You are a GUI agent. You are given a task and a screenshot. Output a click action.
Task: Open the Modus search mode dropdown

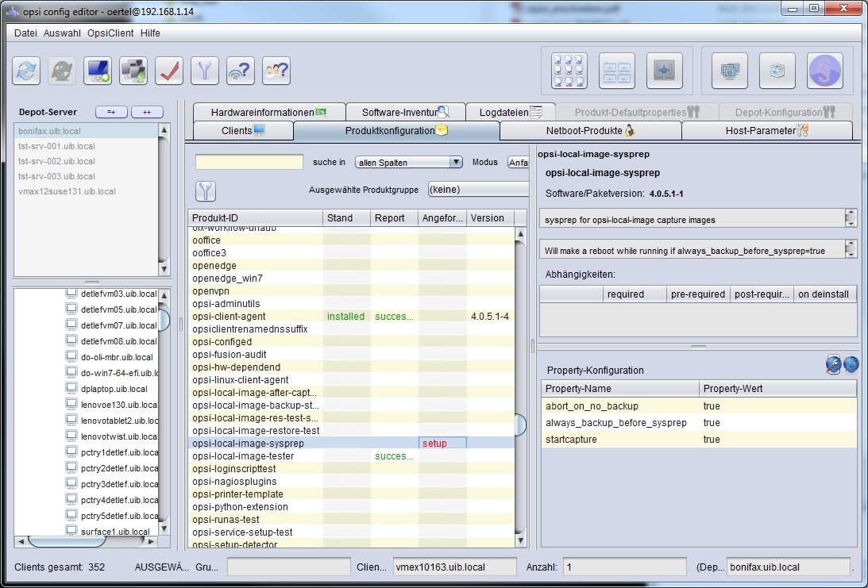pyautogui.click(x=518, y=162)
